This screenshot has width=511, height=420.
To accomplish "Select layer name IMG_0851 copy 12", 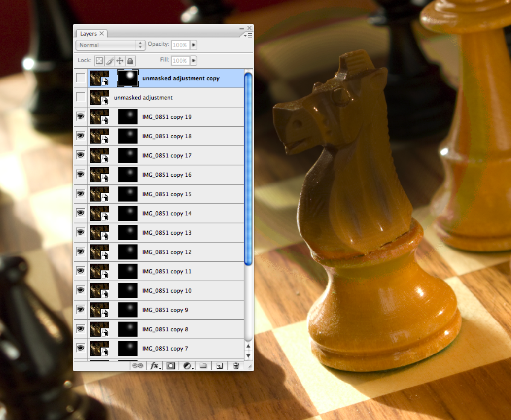I will 167,252.
